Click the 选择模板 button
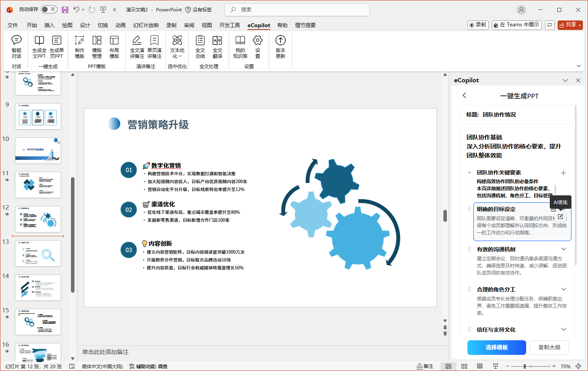Image resolution: width=588 pixels, height=371 pixels. [x=497, y=347]
